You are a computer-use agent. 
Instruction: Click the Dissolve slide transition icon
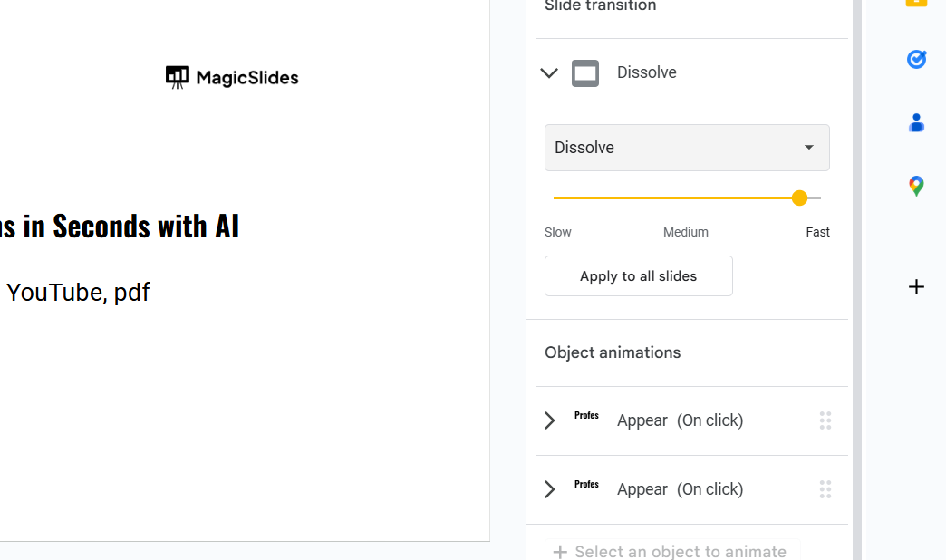coord(585,73)
